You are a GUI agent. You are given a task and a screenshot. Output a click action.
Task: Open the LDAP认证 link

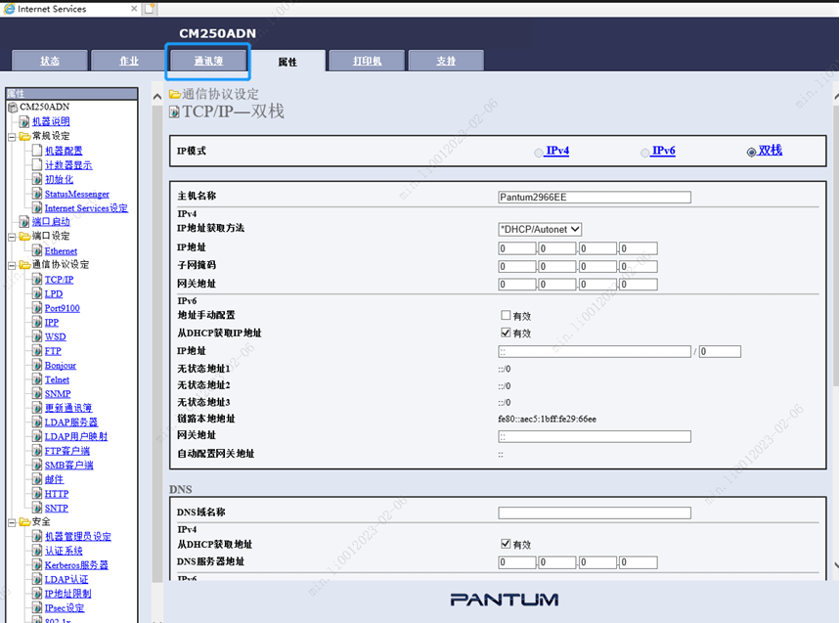[66, 579]
